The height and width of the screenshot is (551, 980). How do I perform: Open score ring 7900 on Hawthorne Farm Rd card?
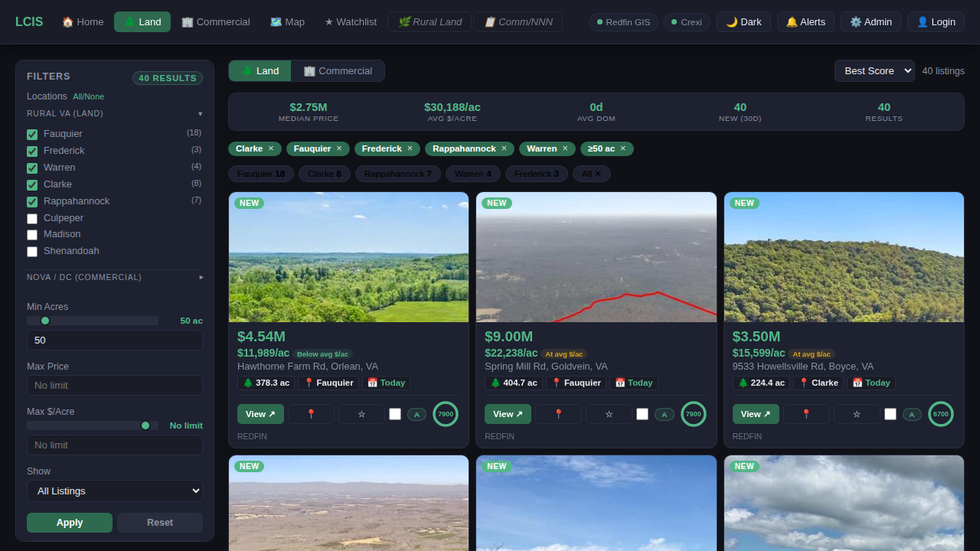coord(446,414)
